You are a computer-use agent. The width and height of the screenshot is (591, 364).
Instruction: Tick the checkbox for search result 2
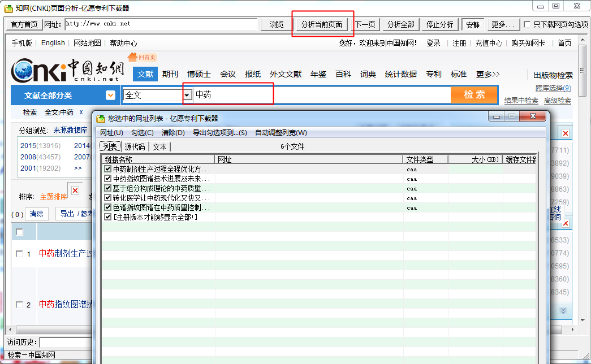[19, 305]
